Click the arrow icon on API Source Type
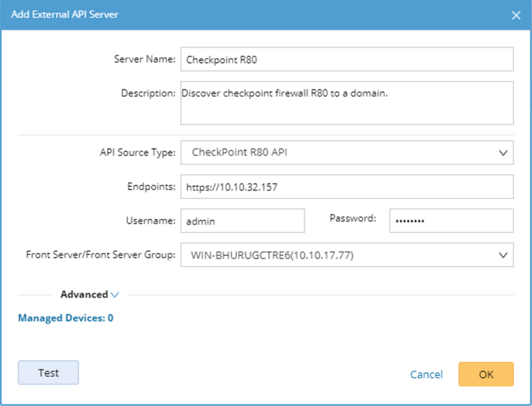The height and width of the screenshot is (406, 532). [503, 153]
